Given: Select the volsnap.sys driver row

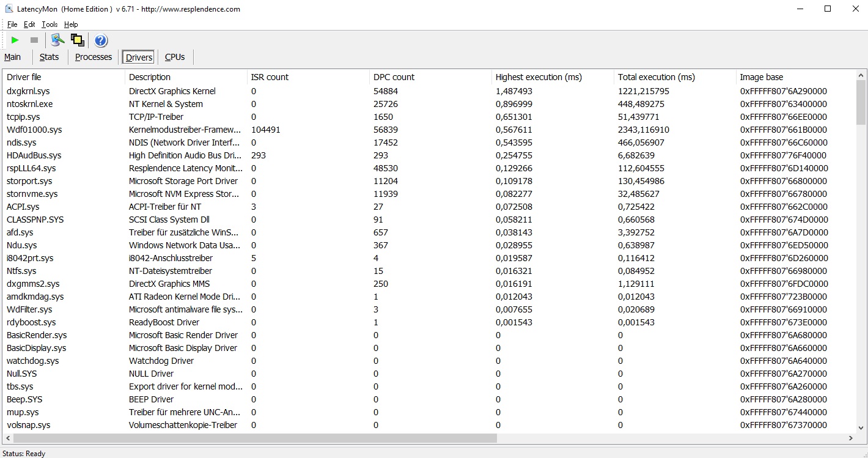Looking at the screenshot, I should [x=429, y=425].
